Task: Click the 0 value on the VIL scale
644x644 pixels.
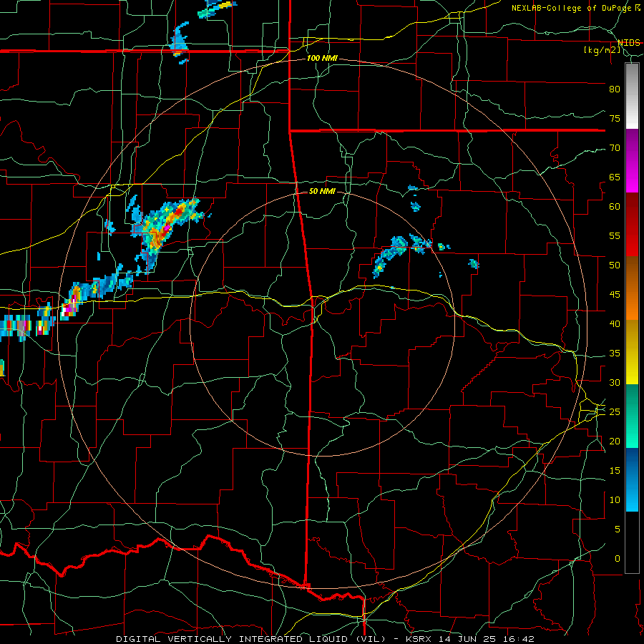Action: click(618, 559)
